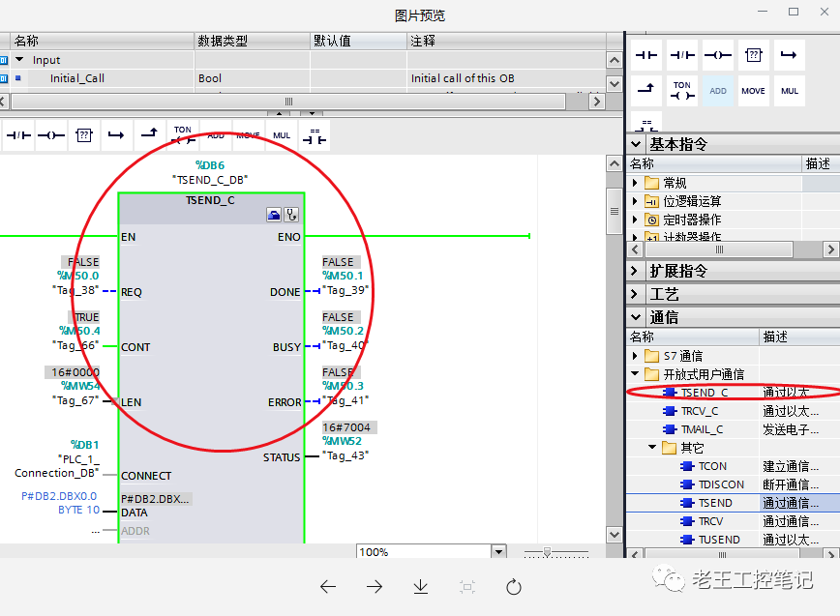The image size is (840, 616).
Task: Expand the S7 通信 folder
Action: [x=635, y=356]
